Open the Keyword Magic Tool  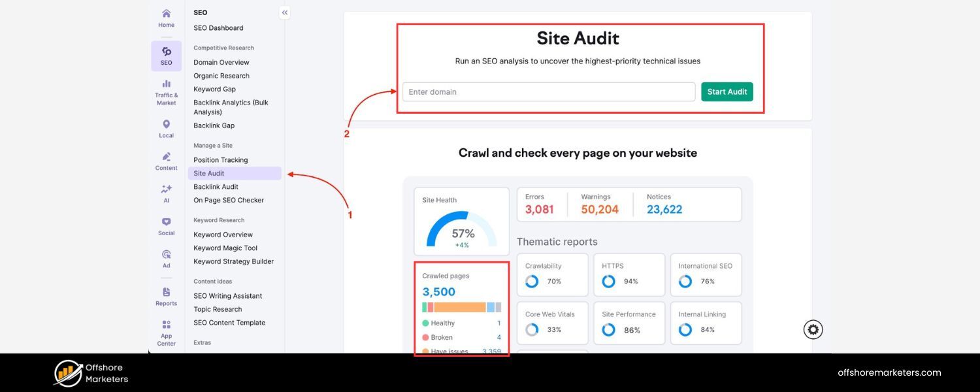[224, 248]
